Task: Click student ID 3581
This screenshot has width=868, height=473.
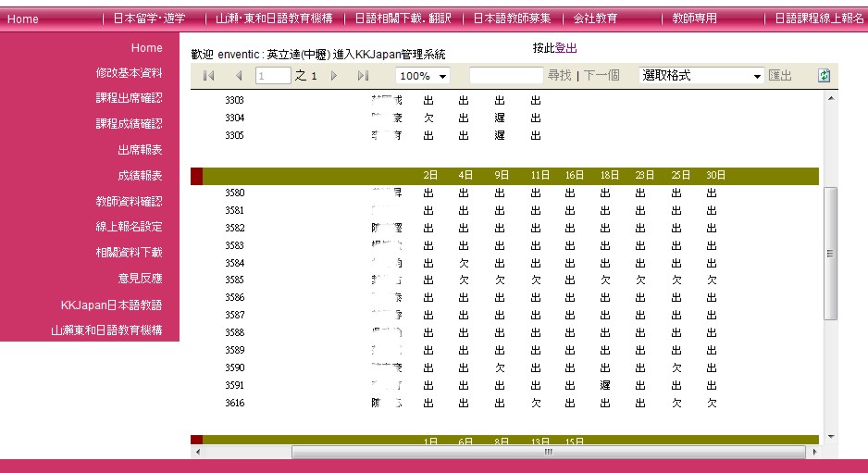Action: [x=235, y=210]
